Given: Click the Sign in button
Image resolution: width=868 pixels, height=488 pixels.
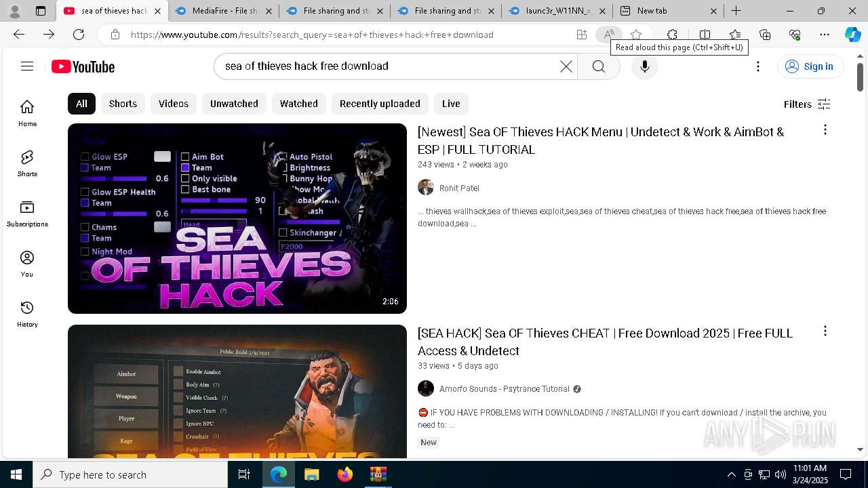Looking at the screenshot, I should pyautogui.click(x=810, y=66).
